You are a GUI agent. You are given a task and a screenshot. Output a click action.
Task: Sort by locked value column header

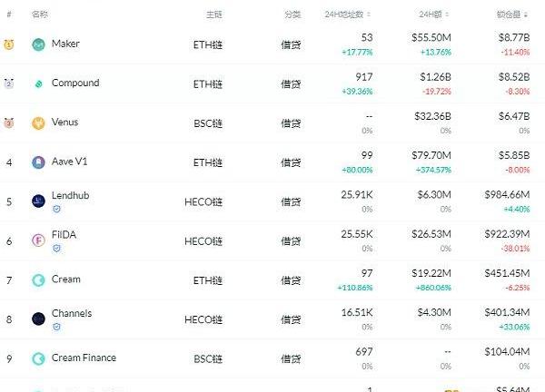(512, 15)
